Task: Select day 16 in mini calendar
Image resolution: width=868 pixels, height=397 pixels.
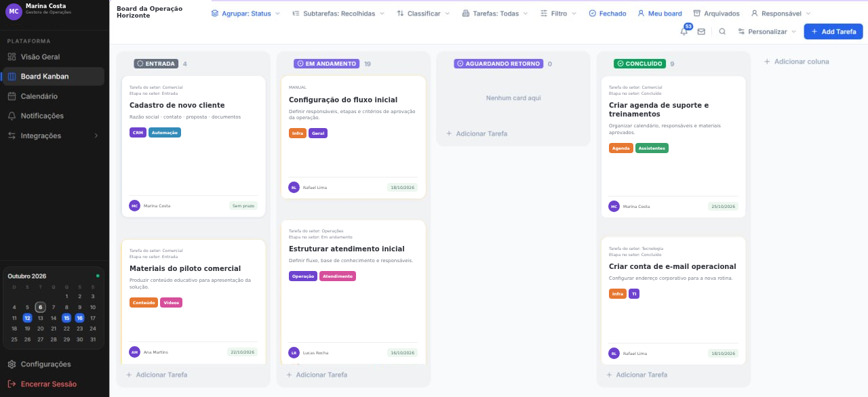Action: 79,318
